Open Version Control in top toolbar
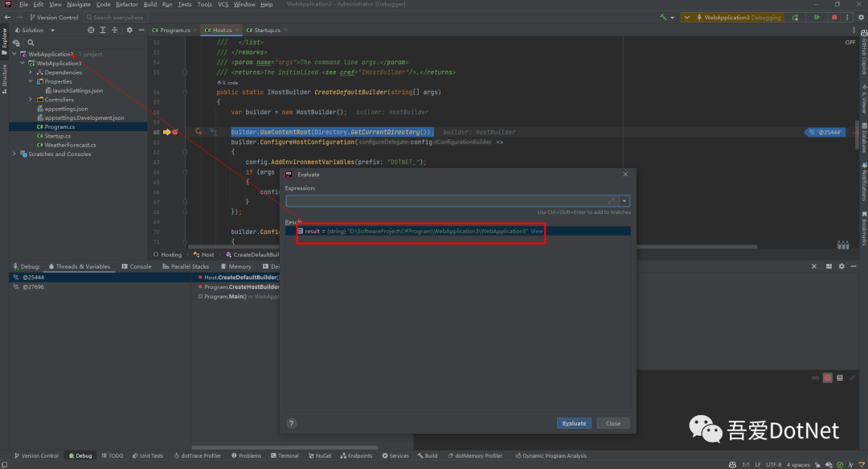 (54, 18)
